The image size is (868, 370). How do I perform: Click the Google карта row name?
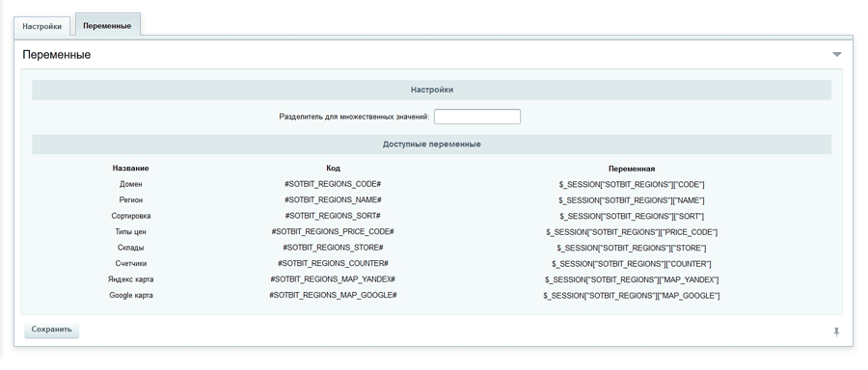point(130,296)
